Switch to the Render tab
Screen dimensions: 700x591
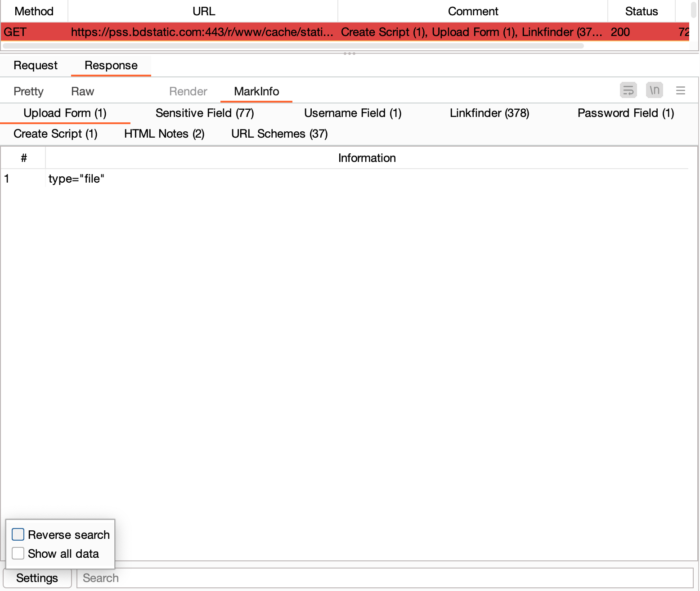coord(188,92)
